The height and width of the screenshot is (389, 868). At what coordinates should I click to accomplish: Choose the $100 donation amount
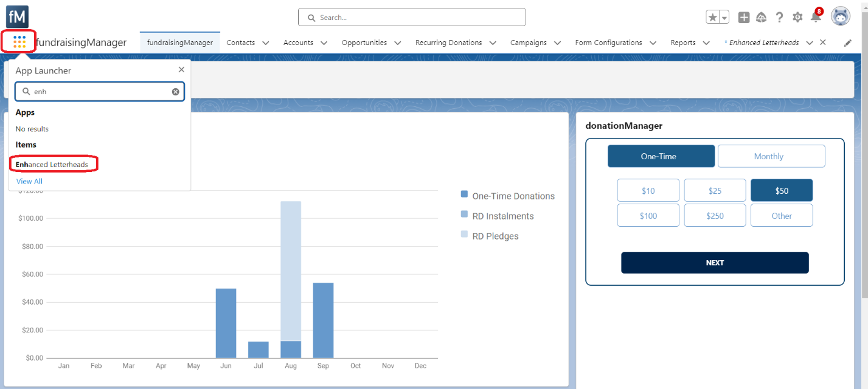coord(648,215)
